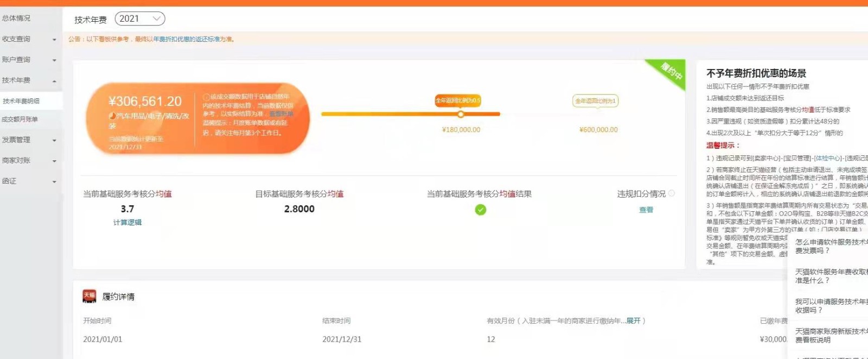Image resolution: width=868 pixels, height=359 pixels.
Task: Expand the 商家对账 sidebar menu
Action: (31, 161)
